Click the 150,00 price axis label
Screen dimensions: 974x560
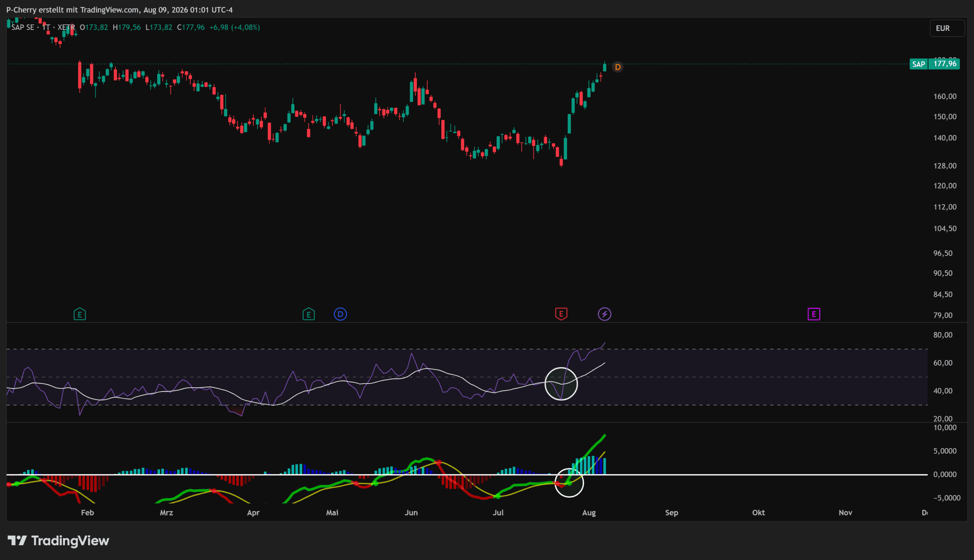tap(945, 116)
